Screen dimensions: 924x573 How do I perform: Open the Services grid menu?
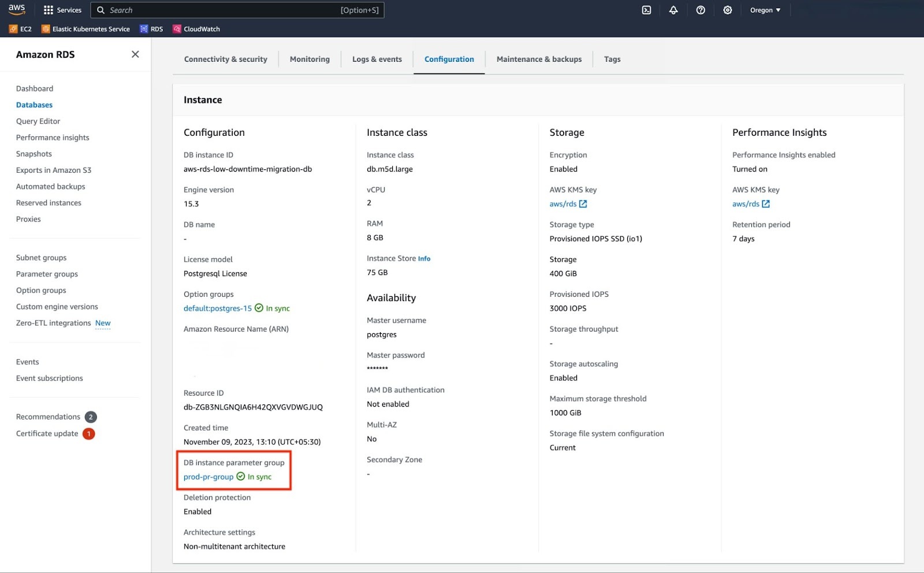(x=62, y=10)
